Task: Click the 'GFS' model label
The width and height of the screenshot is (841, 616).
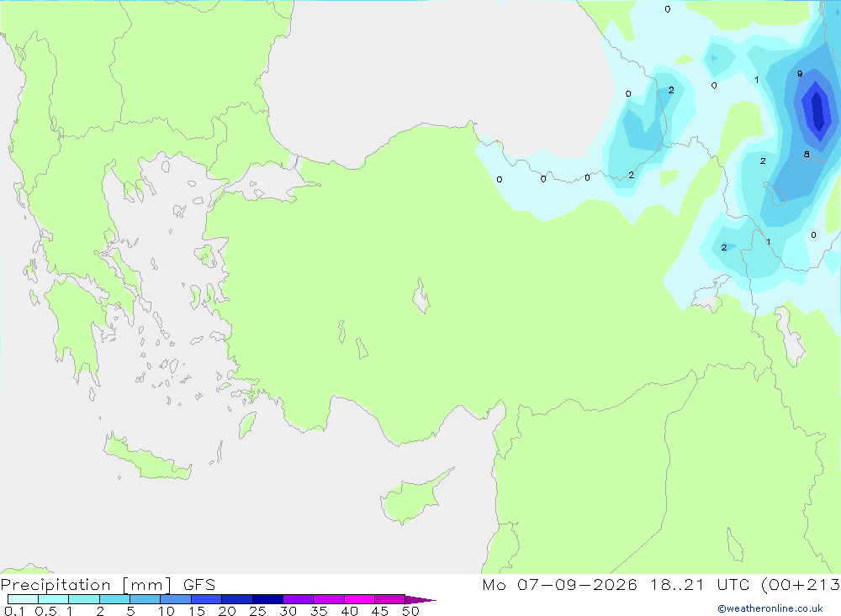Action: (199, 585)
